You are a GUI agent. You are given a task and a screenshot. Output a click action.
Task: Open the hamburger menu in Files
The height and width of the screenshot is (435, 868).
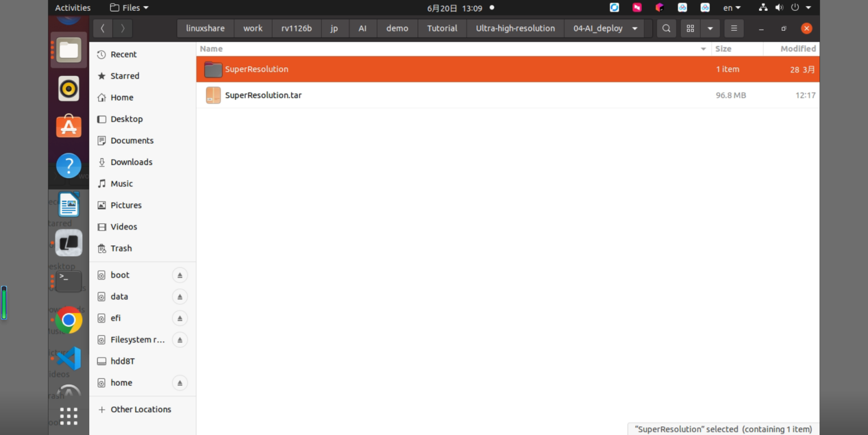point(734,29)
